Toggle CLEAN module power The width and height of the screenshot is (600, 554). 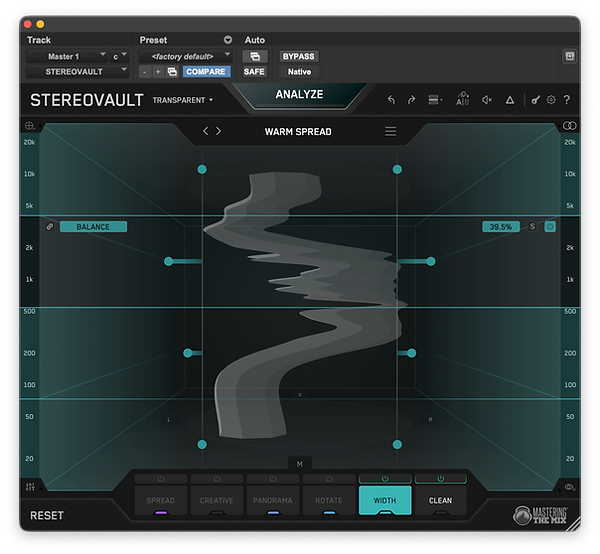click(x=441, y=479)
